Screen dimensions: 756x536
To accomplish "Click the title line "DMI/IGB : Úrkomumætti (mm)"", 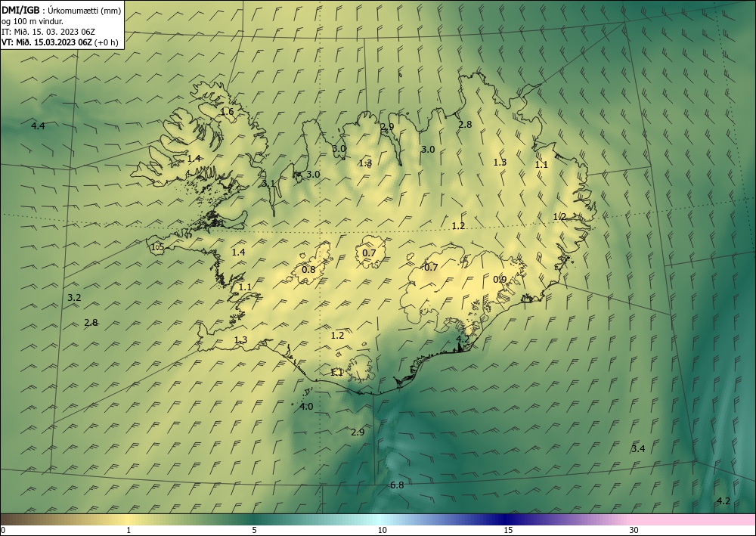I will (61, 11).
